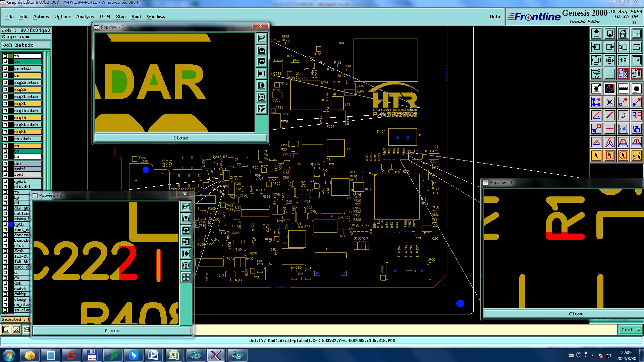This screenshot has width=644, height=362.
Task: Open the DFM menu
Action: point(105,16)
